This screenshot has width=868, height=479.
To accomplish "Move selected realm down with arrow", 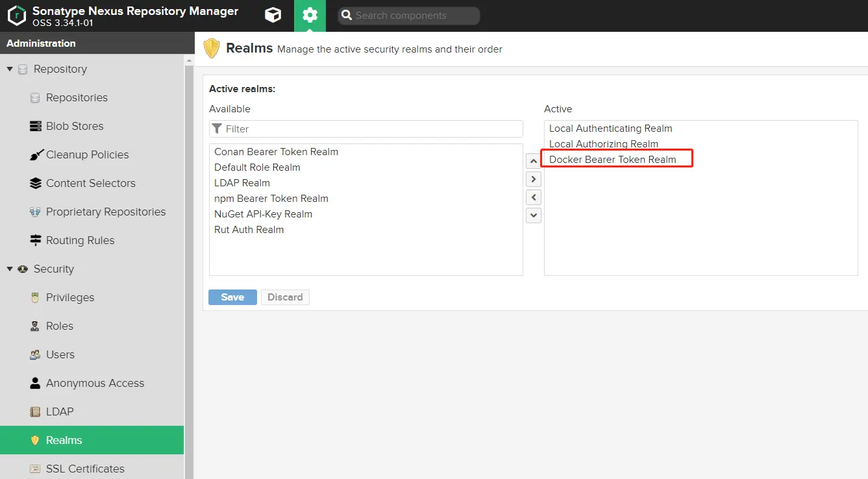I will (534, 215).
